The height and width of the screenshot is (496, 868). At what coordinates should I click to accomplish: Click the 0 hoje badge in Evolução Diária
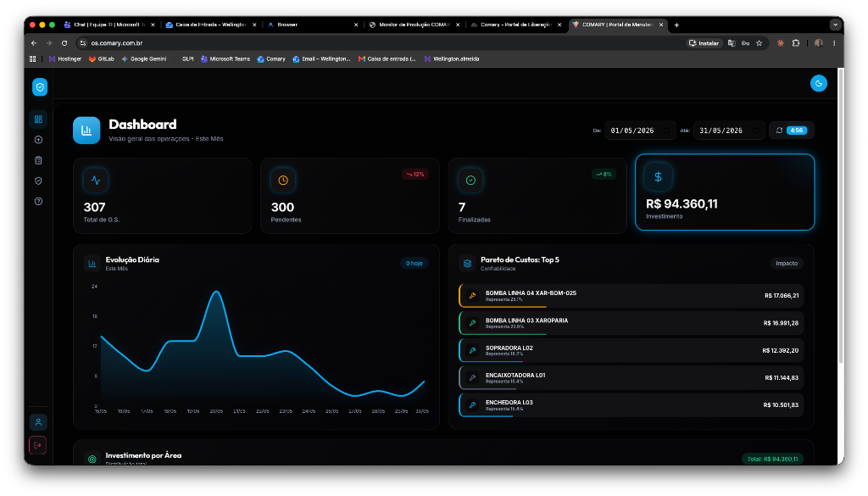[x=414, y=264]
